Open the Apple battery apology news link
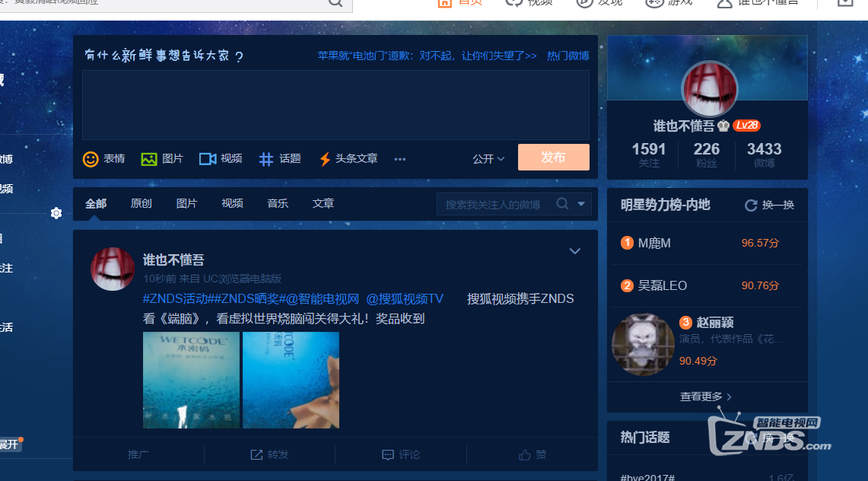 (x=427, y=56)
